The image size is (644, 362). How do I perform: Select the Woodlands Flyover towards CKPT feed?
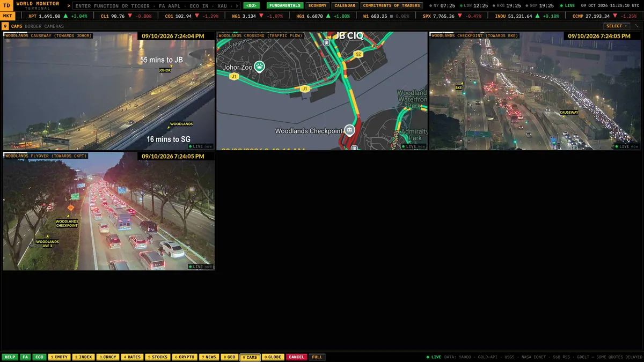(x=109, y=211)
